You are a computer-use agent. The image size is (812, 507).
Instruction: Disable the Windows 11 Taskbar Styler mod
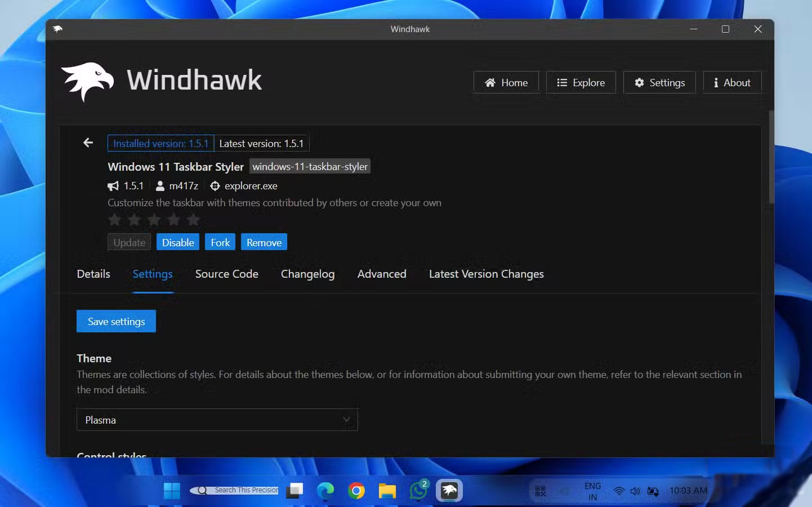[177, 242]
